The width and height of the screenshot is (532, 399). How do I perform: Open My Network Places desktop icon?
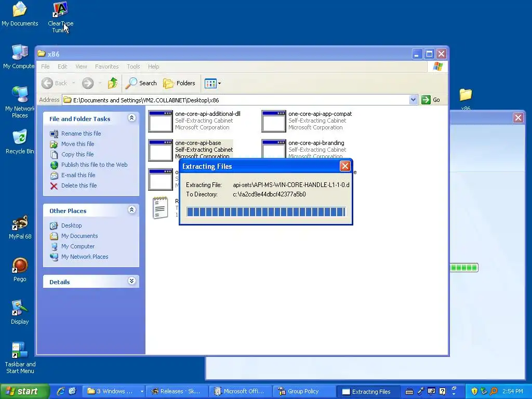point(20,102)
